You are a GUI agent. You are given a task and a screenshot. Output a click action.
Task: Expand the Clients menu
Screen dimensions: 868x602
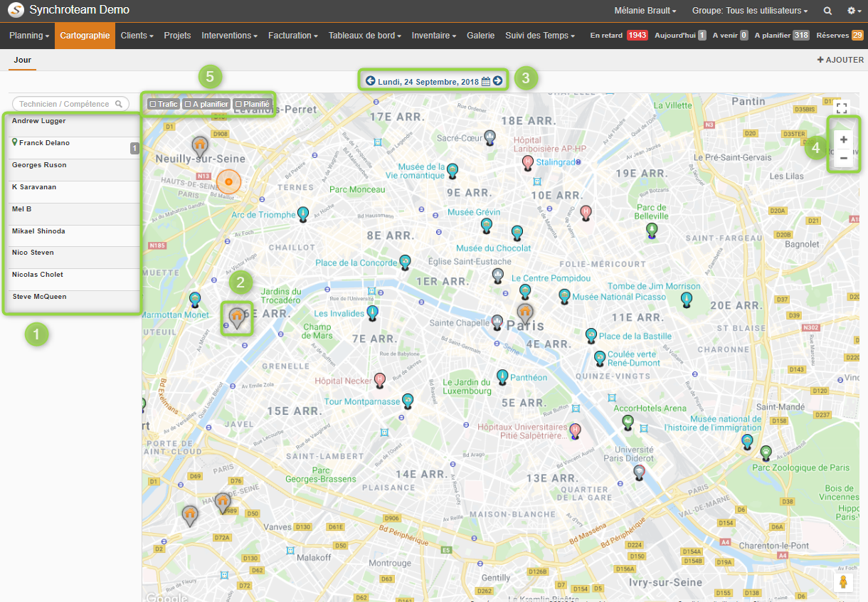tap(137, 36)
